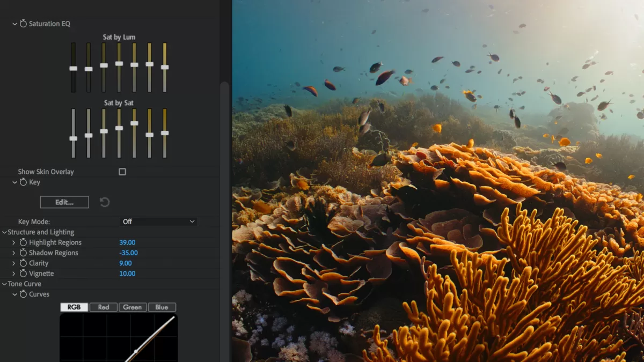Select the Red curve channel tab
The image size is (644, 362).
click(104, 307)
